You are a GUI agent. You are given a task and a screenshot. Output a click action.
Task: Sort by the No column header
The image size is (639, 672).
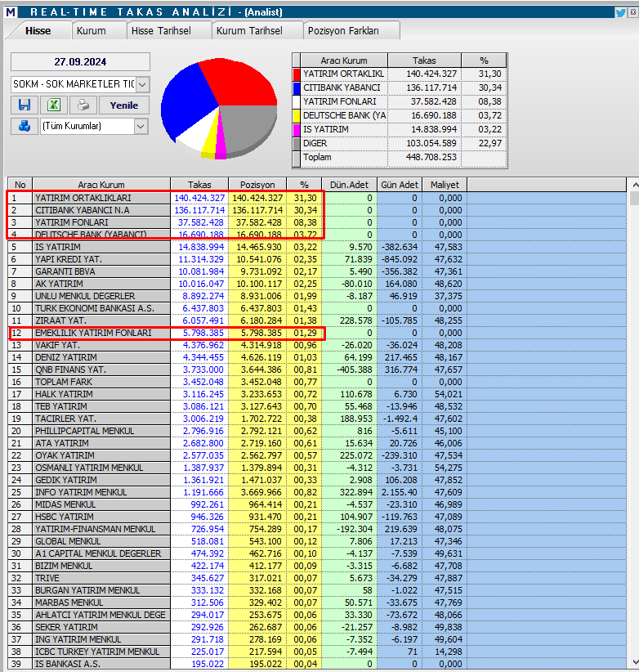point(20,185)
